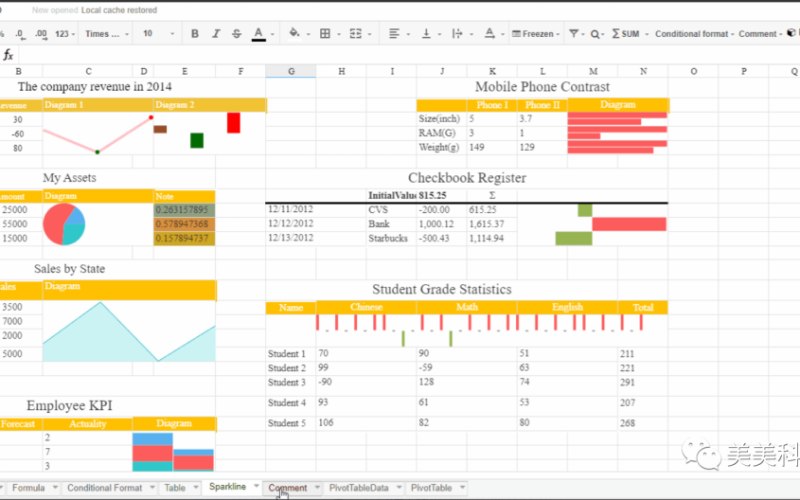Toggle strikethrough formatting
The height and width of the screenshot is (500, 800).
click(x=237, y=34)
